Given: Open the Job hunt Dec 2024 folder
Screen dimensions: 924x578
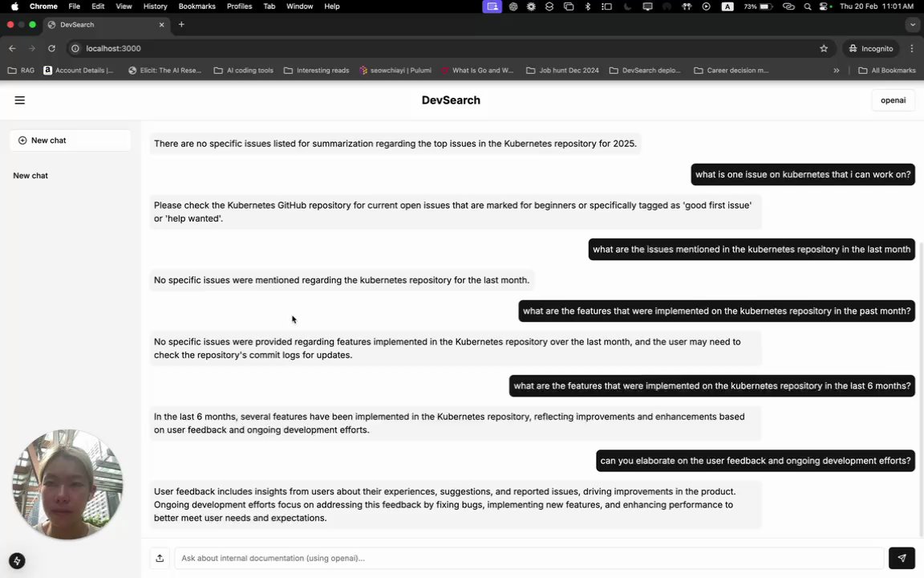Looking at the screenshot, I should pos(562,70).
